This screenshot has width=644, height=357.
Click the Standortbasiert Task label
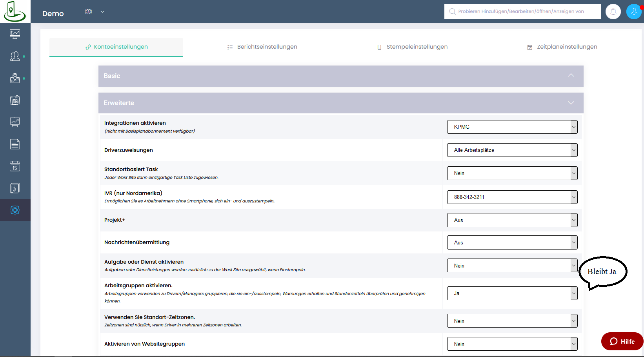tap(131, 169)
